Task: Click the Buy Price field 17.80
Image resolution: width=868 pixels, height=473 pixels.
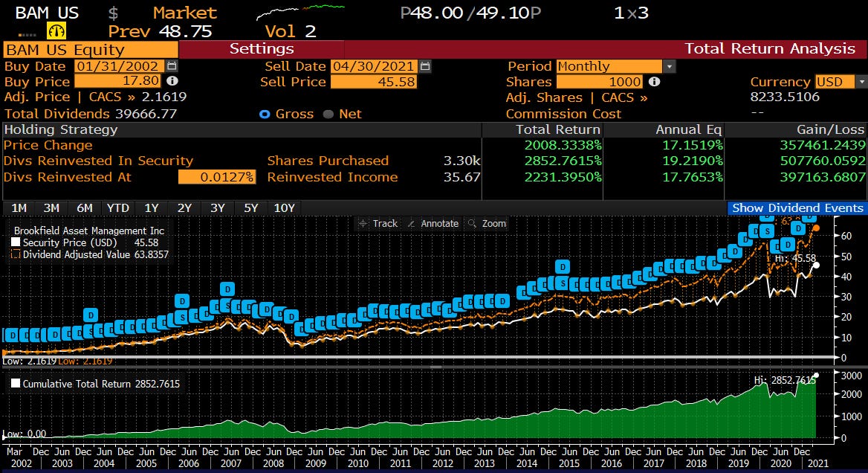Action: point(117,81)
